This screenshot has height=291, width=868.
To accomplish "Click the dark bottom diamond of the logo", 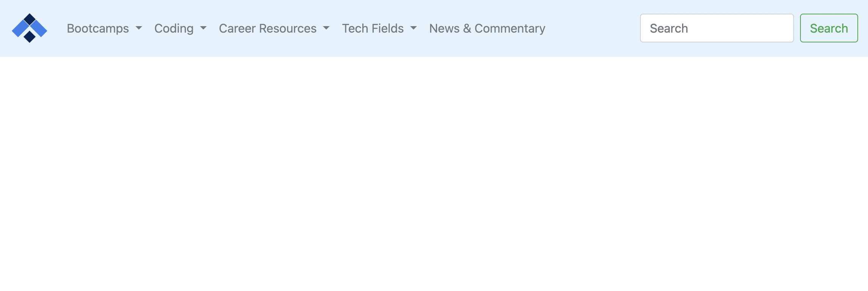I will click(x=30, y=37).
